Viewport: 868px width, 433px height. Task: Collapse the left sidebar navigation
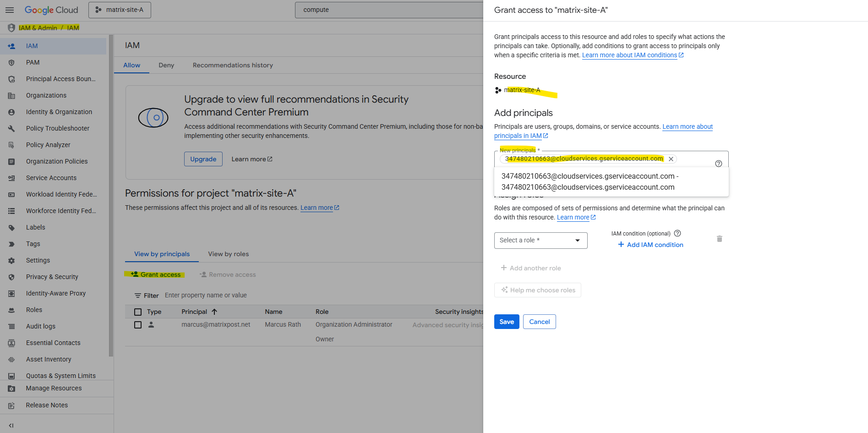pos(11,425)
